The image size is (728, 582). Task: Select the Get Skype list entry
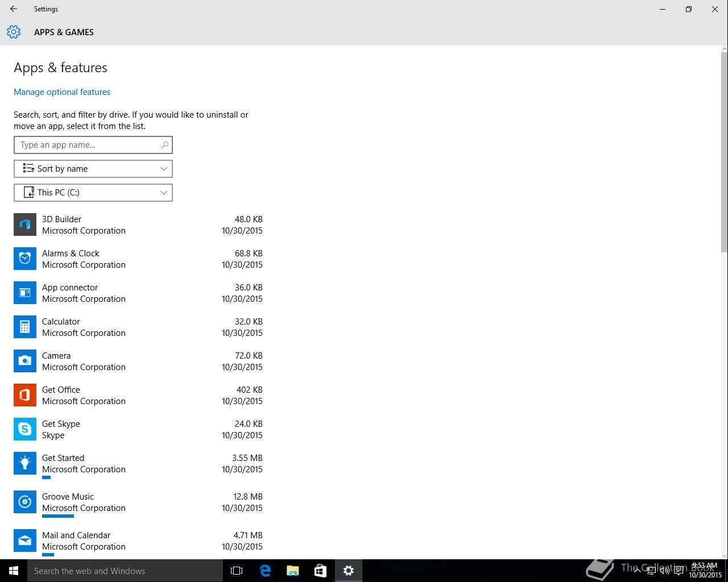point(138,429)
